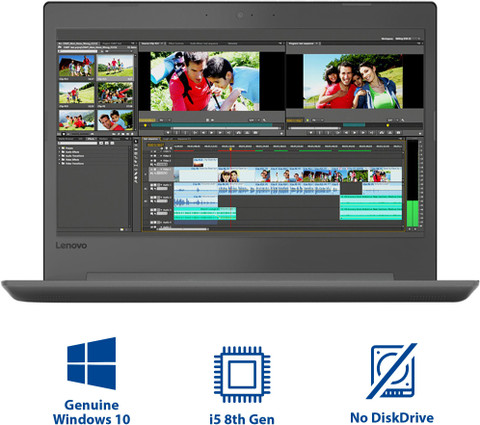Switch to Effect Controls tab

[x=176, y=43]
